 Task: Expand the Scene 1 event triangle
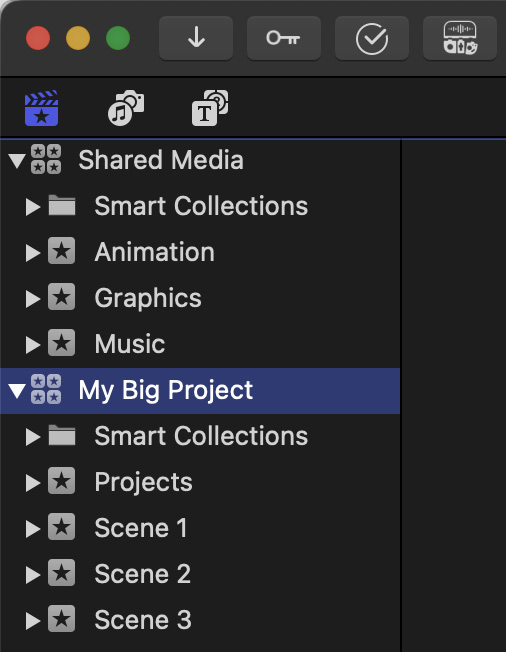(x=33, y=529)
